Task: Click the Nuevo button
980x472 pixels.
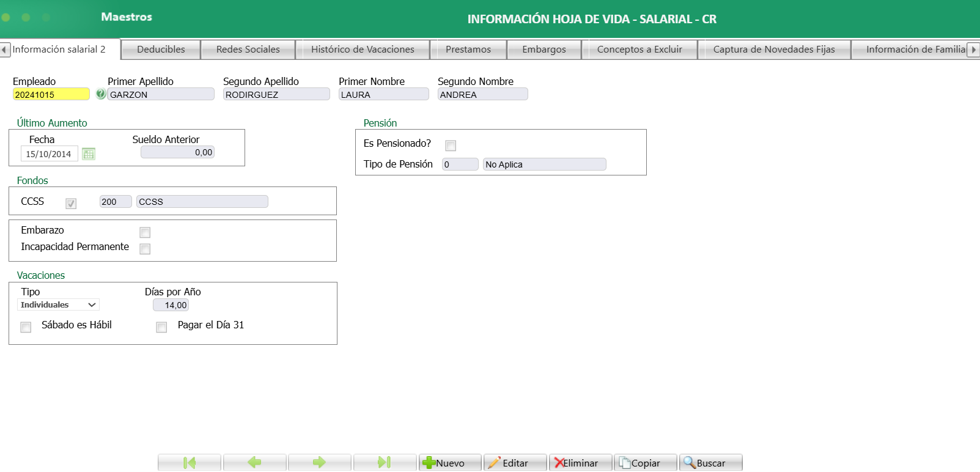Action: tap(450, 463)
